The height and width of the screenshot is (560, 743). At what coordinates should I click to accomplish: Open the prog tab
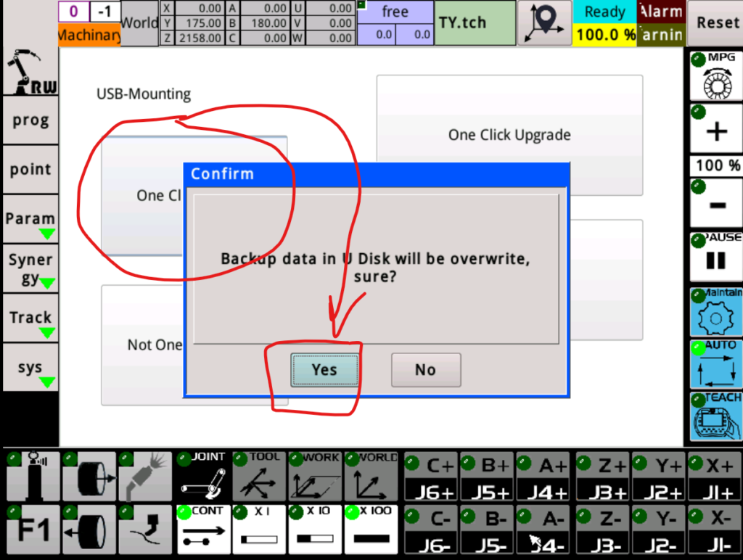(x=30, y=120)
